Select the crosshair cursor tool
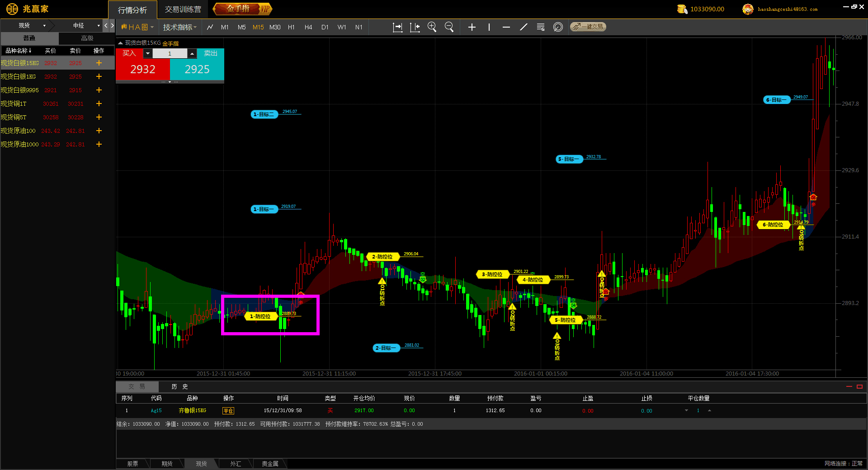The image size is (868, 470). click(472, 27)
